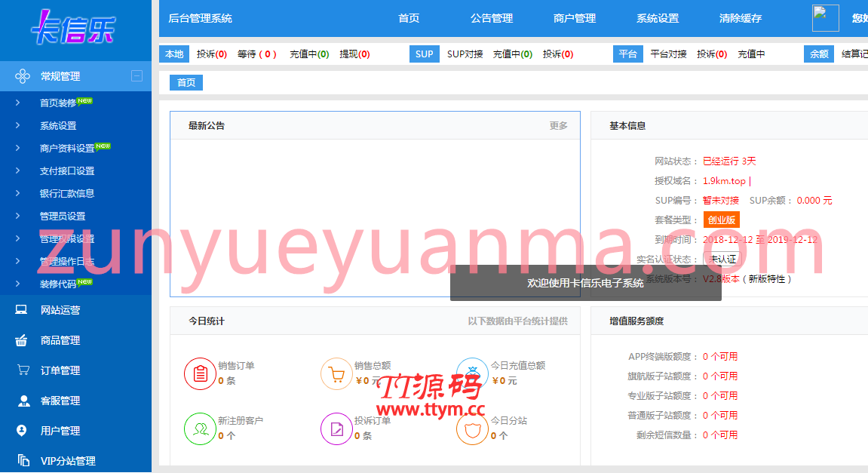Click the VIP分站管理 copy icon
868x473 pixels.
point(23,460)
